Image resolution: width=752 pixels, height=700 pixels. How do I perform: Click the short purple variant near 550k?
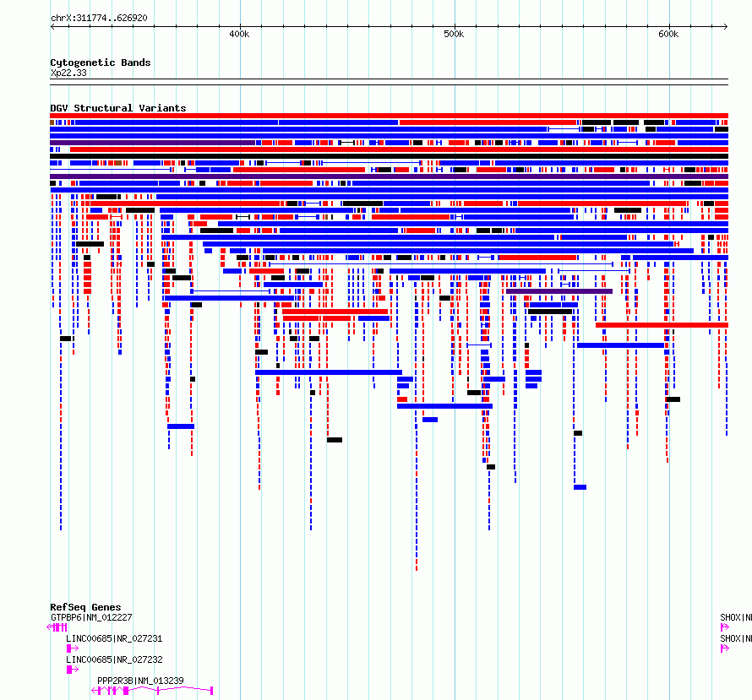click(559, 291)
